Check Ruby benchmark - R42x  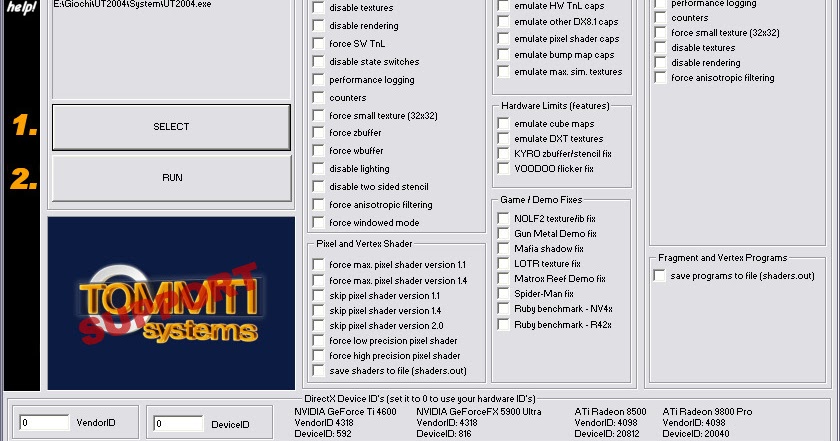coord(504,325)
